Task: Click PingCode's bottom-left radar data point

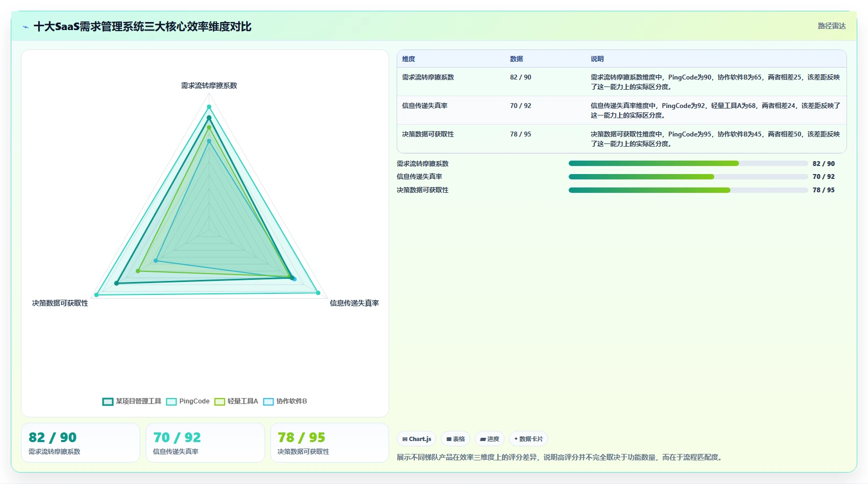Action: (97, 295)
